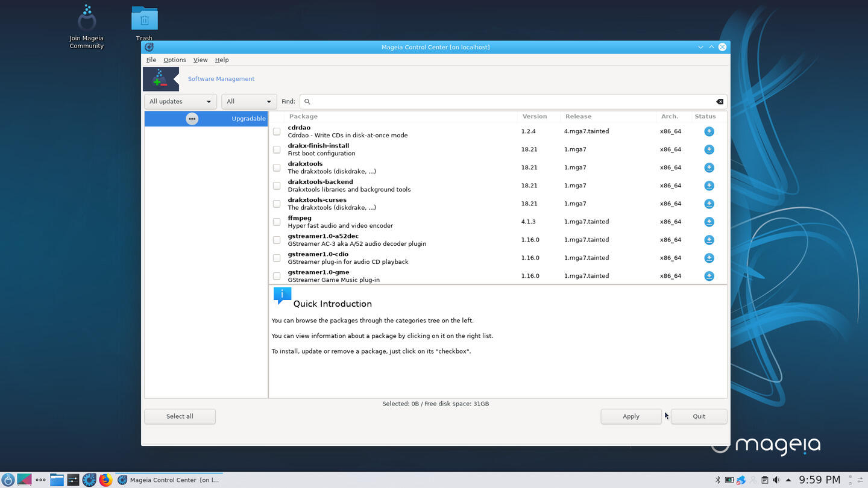Image resolution: width=868 pixels, height=488 pixels.
Task: Launch Mageia Control Center from taskbar launcher
Action: point(89,480)
